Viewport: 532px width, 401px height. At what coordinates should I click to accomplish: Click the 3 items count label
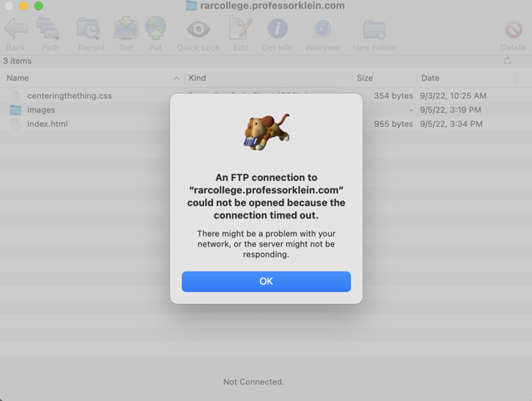17,61
